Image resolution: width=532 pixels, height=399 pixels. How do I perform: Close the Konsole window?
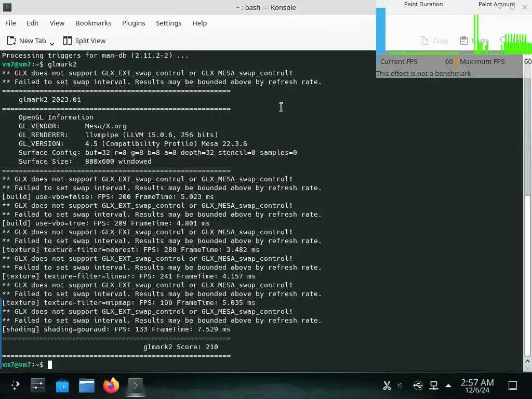click(525, 7)
